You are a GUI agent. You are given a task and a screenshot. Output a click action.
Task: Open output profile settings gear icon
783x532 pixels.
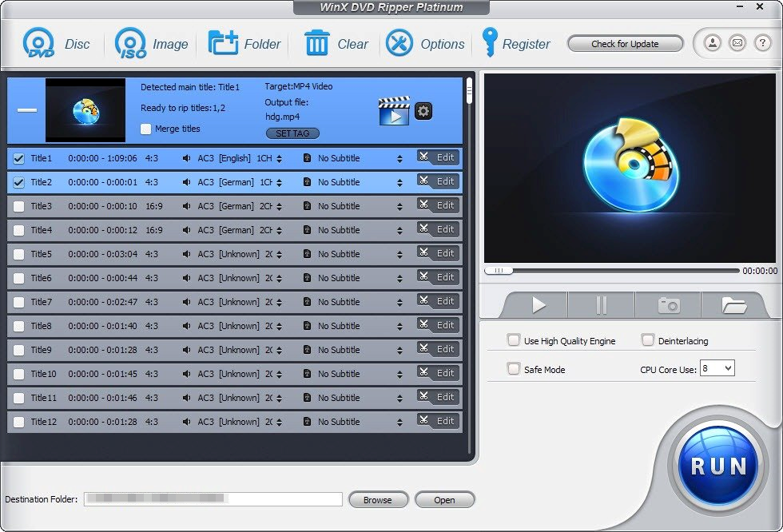[x=424, y=111]
